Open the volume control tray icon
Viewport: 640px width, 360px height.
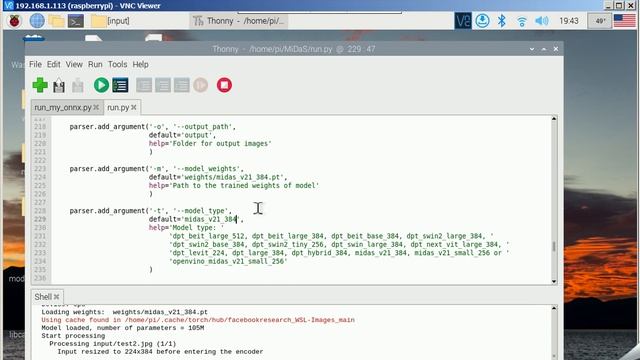click(542, 21)
